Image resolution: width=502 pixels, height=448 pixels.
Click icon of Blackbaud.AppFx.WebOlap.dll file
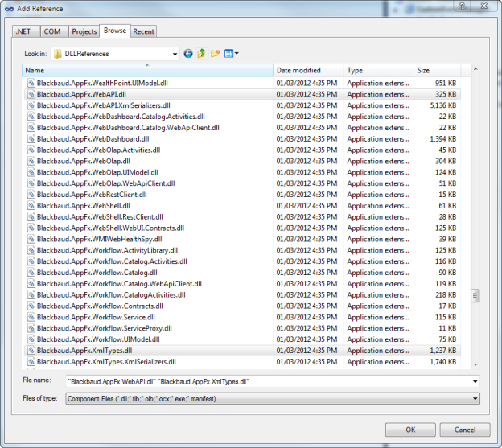pyautogui.click(x=31, y=161)
